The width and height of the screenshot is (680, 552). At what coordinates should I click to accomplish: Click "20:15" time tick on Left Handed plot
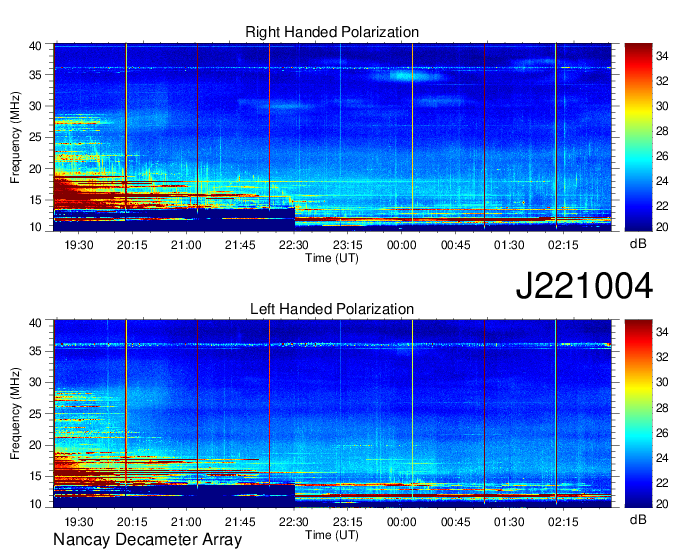tap(132, 522)
